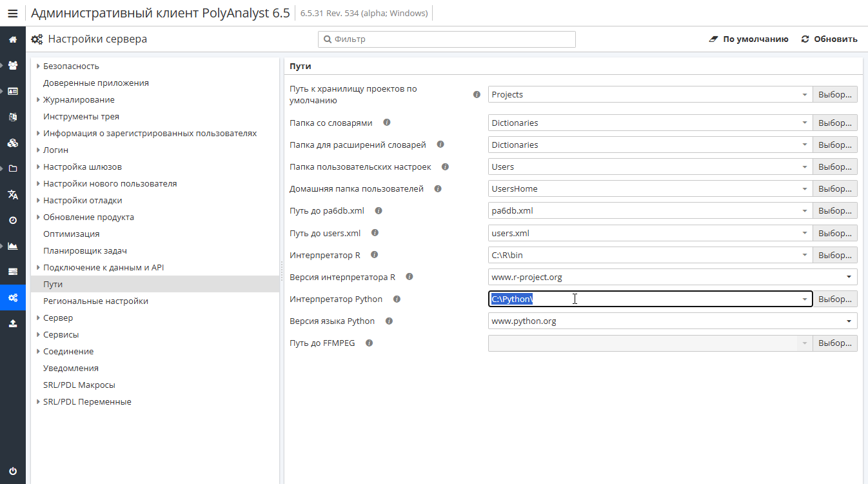The height and width of the screenshot is (484, 868).
Task: Open the clock scheduler sidebar icon
Action: click(x=13, y=220)
